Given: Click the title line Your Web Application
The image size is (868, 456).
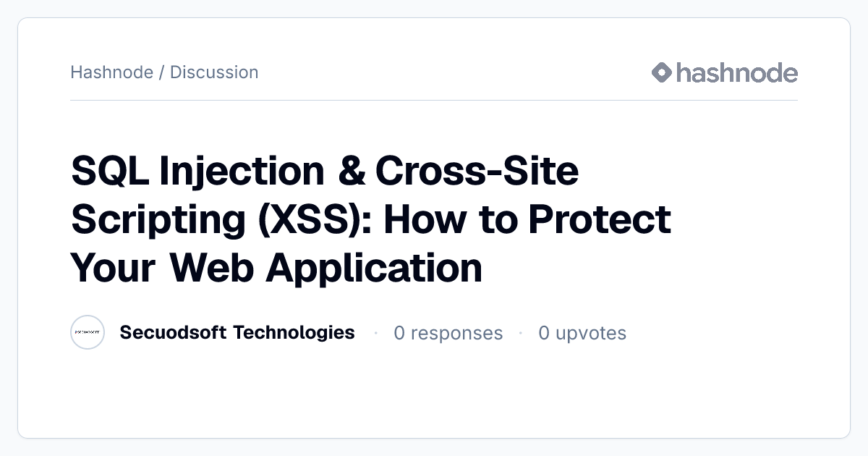Looking at the screenshot, I should 276,269.
